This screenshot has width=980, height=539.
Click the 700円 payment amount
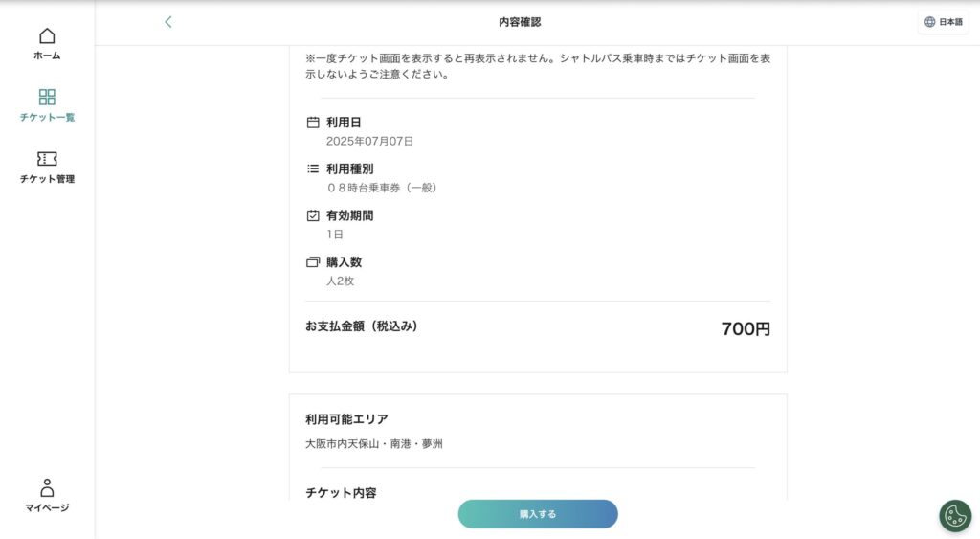pyautogui.click(x=746, y=329)
